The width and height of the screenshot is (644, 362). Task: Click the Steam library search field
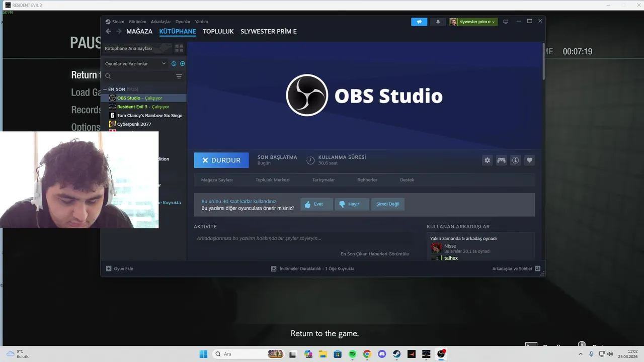tap(138, 76)
